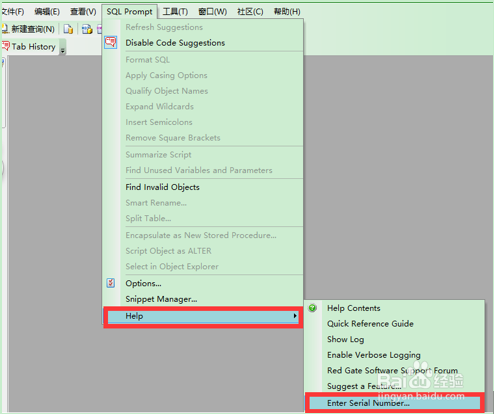Click the database query icon in the toolbar

tap(87, 29)
